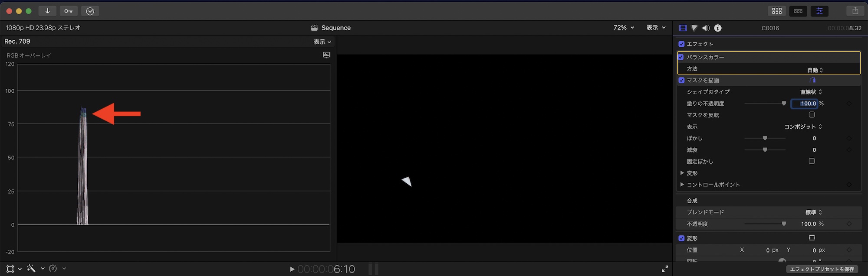Click the viewer play button
The image size is (868, 276).
[x=292, y=269]
